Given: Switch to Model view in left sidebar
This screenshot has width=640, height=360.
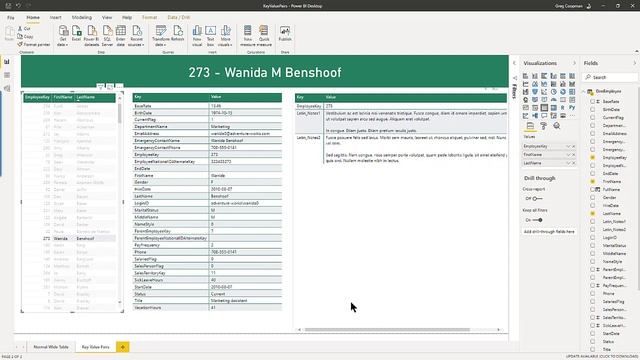Looking at the screenshot, I should pos(7,88).
